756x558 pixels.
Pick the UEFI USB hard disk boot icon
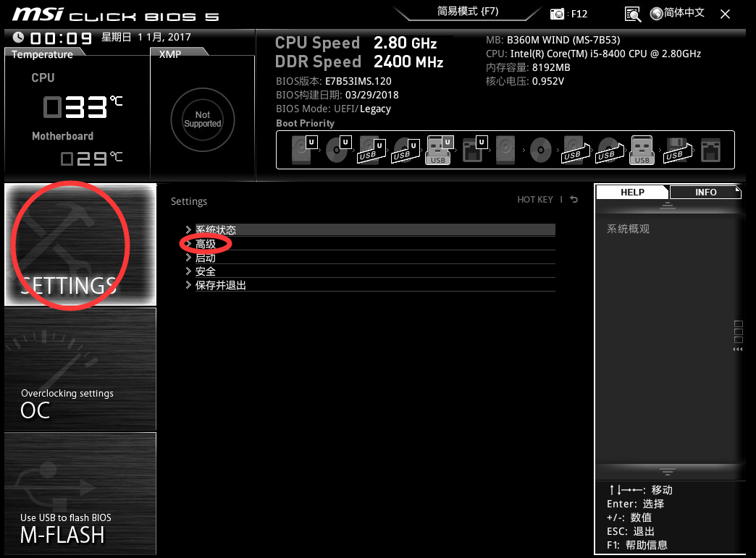point(372,151)
